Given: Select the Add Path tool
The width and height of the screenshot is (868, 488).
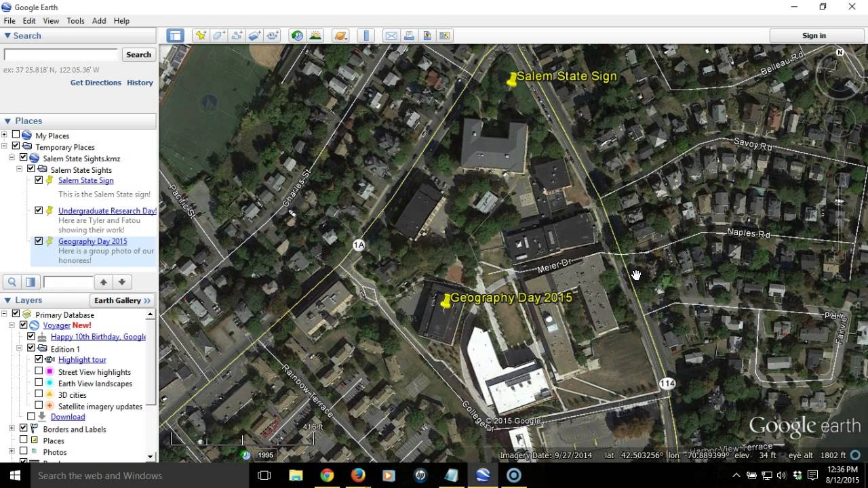Looking at the screenshot, I should click(237, 36).
